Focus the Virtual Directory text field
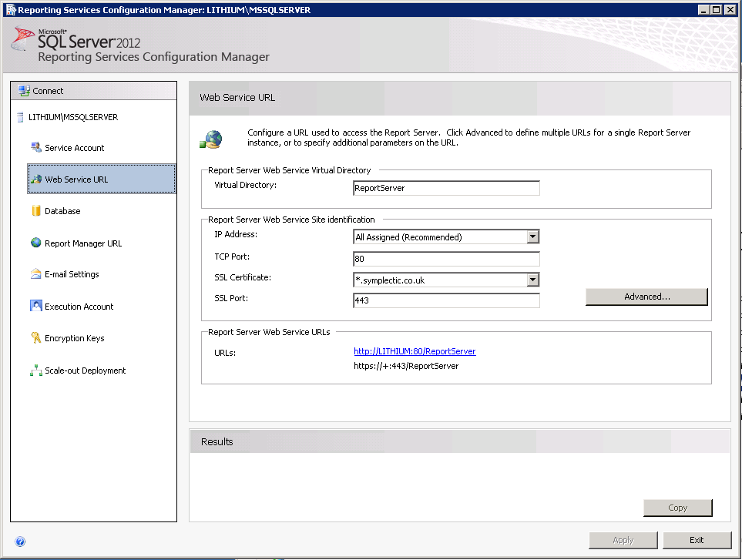The height and width of the screenshot is (560, 742). tap(446, 188)
